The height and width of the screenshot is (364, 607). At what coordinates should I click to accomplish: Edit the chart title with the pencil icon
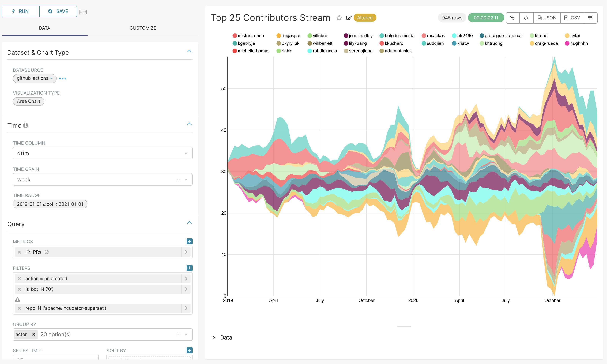349,18
